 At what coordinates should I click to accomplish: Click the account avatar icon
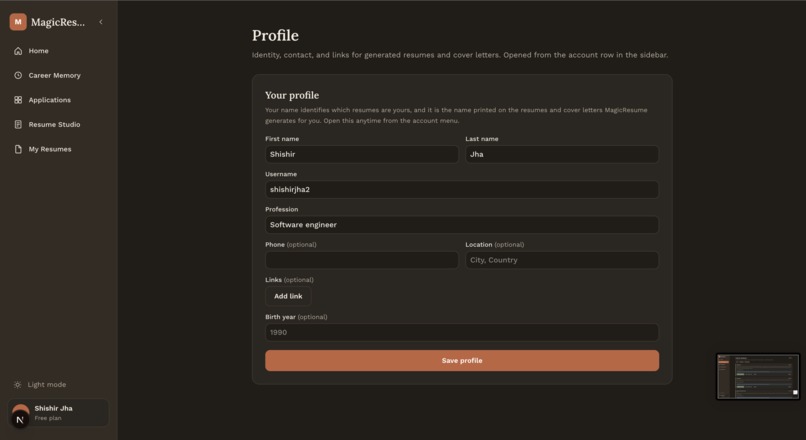click(x=21, y=414)
